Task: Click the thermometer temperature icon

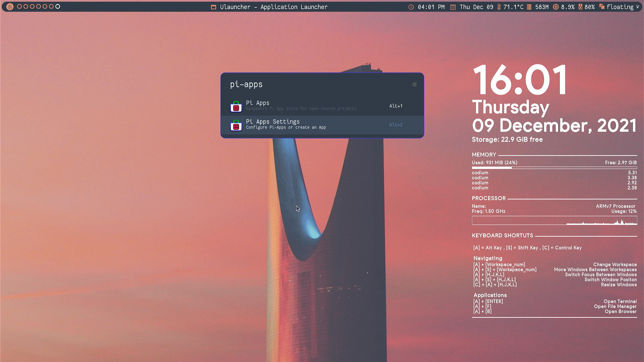Action: tap(499, 7)
